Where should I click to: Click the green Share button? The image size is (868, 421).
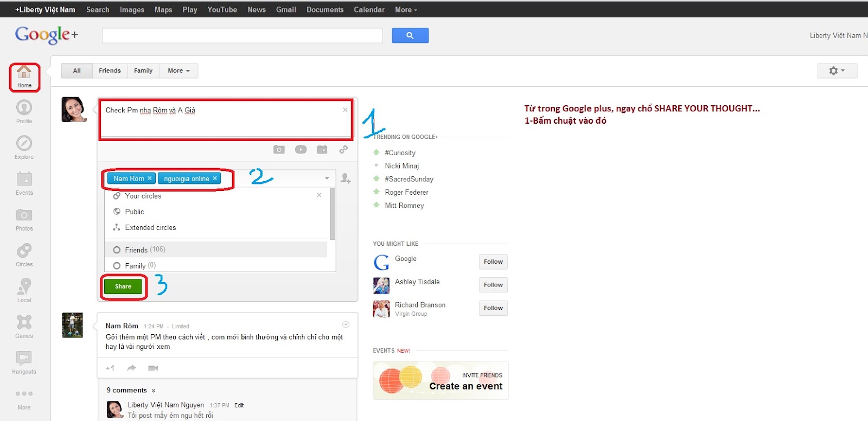[123, 286]
